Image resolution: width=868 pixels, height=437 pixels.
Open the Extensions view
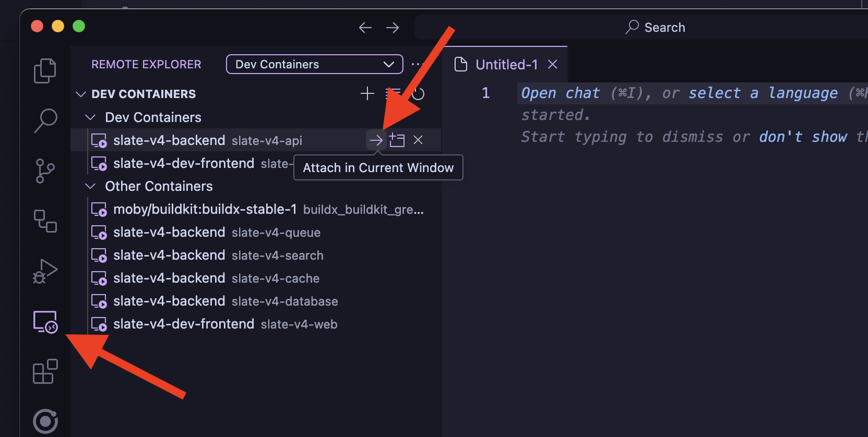point(44,371)
